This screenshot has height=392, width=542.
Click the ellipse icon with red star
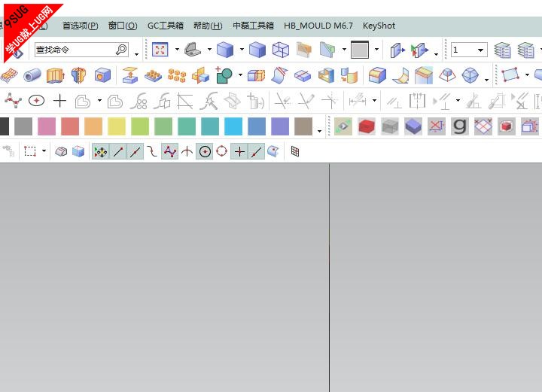[36, 101]
